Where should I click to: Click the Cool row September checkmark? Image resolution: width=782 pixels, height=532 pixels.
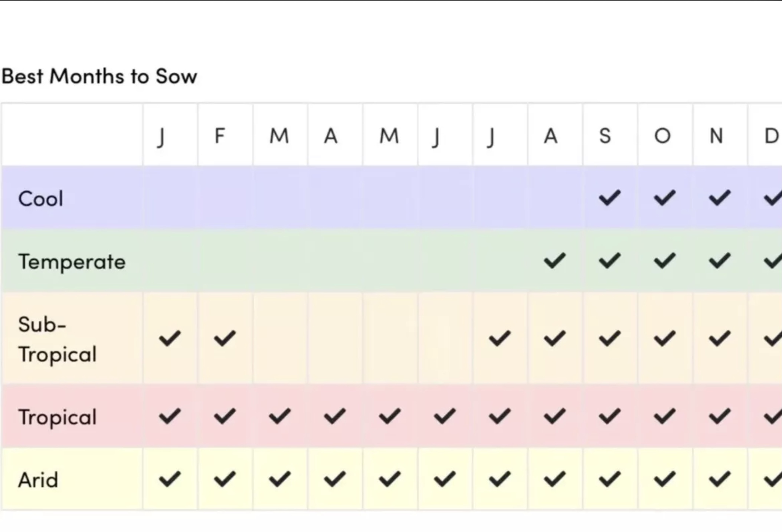609,197
